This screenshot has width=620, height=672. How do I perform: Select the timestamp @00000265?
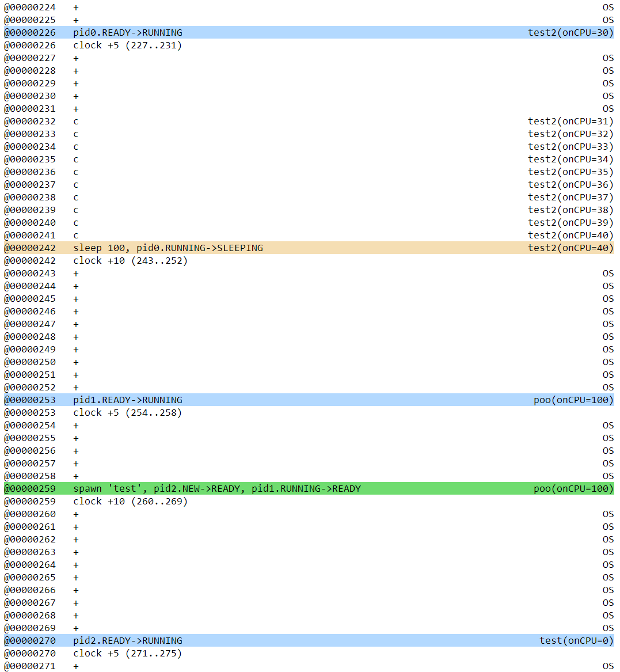(30, 577)
